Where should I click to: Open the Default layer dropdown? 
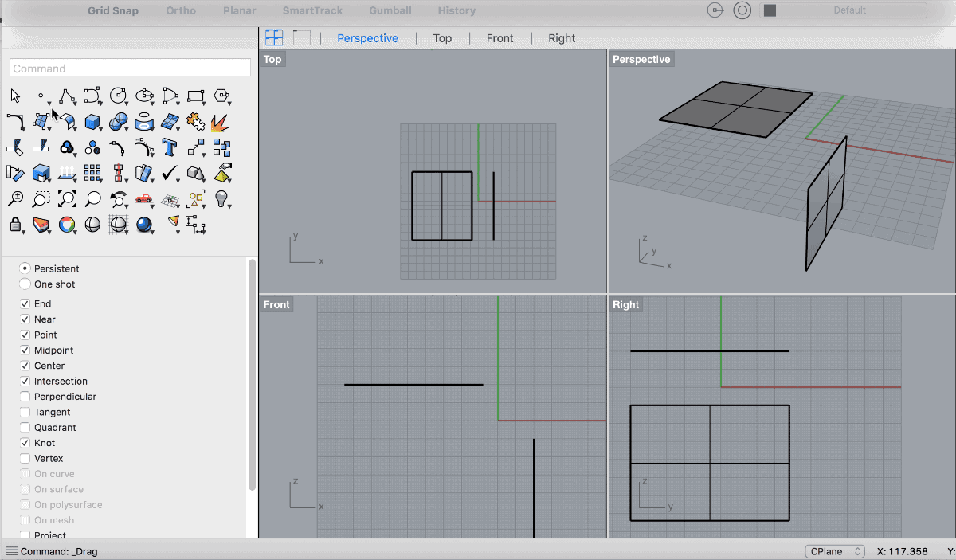(844, 10)
